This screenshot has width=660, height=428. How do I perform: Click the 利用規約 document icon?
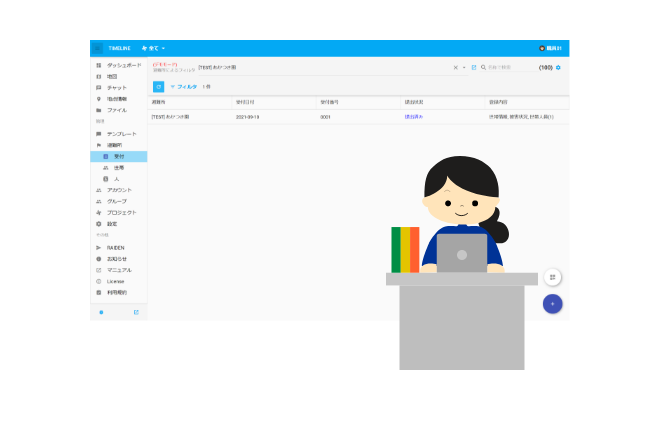coord(98,292)
